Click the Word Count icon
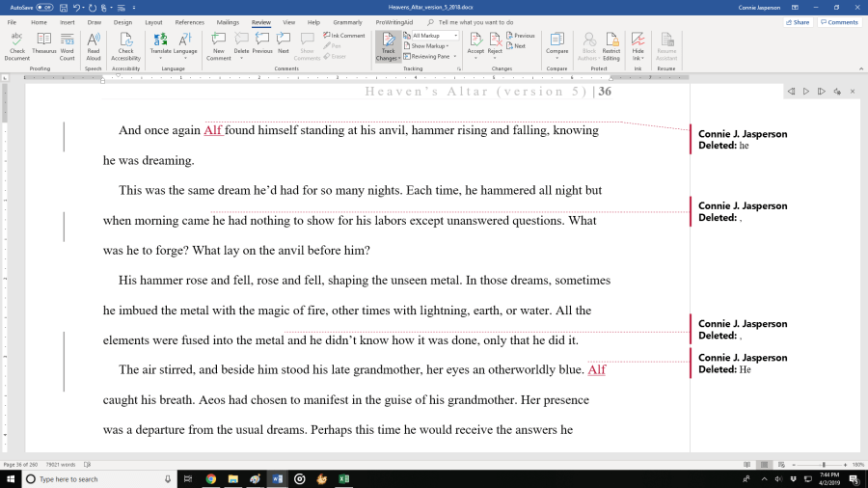This screenshot has height=488, width=868. 68,44
